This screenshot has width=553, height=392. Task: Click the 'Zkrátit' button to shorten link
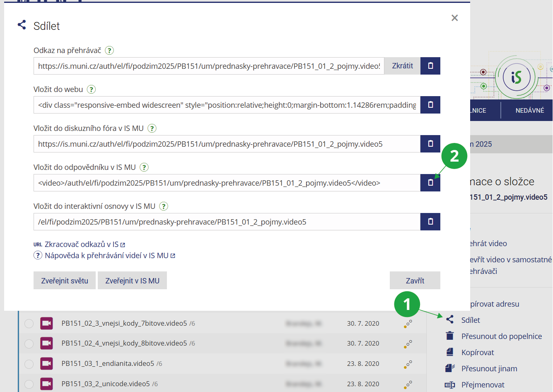[x=402, y=66]
